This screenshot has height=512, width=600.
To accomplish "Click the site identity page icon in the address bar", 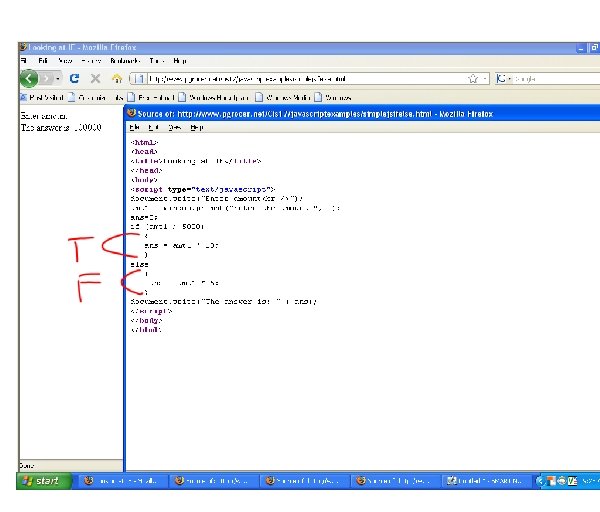I will 139,79.
